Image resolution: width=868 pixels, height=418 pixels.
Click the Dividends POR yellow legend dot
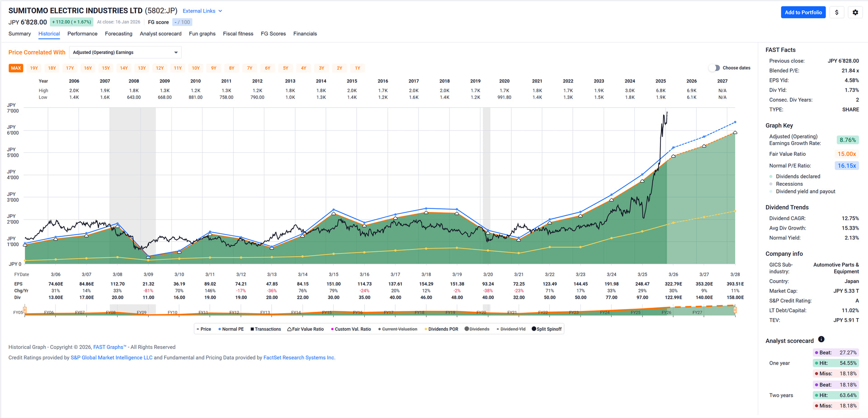click(x=426, y=329)
